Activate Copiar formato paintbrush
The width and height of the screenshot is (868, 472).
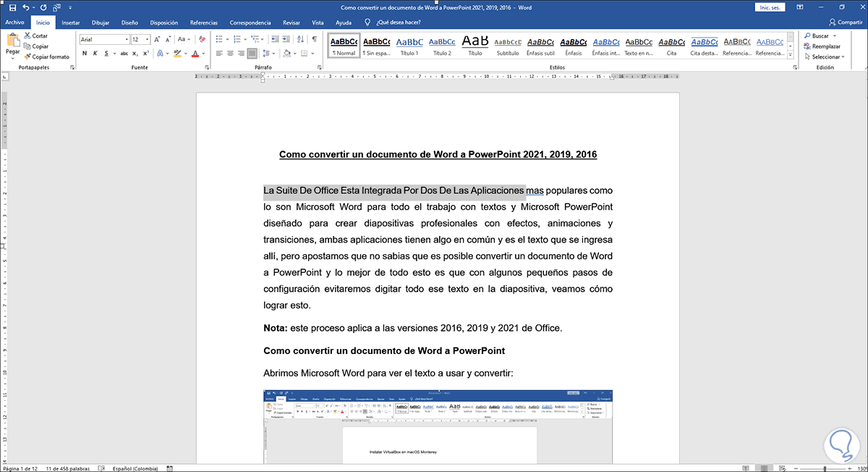pos(46,56)
